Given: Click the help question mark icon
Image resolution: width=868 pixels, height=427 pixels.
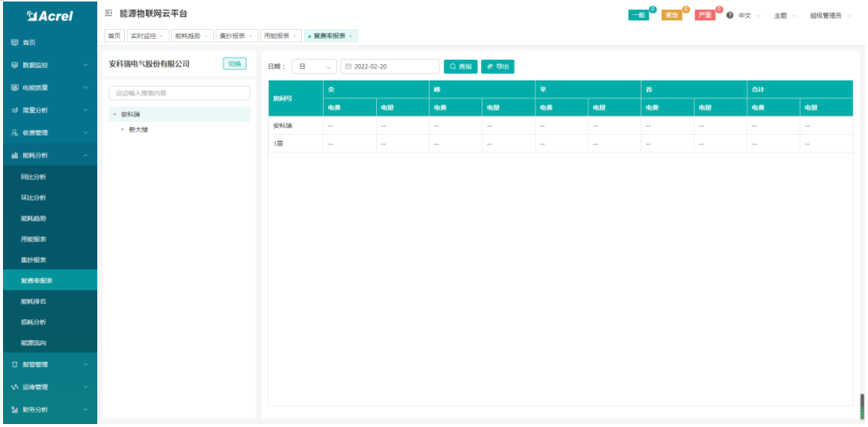Looking at the screenshot, I should pos(729,16).
